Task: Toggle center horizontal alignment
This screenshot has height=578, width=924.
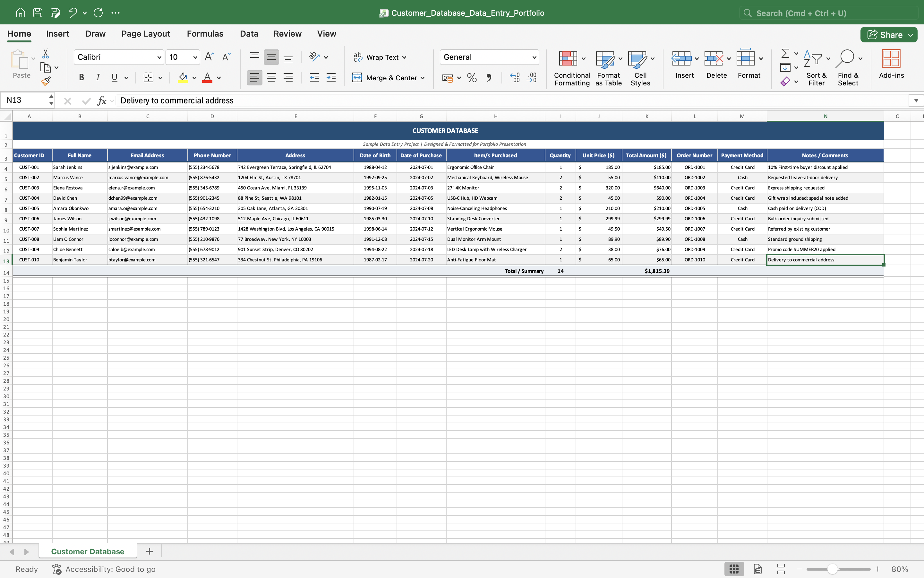Action: 271,78
